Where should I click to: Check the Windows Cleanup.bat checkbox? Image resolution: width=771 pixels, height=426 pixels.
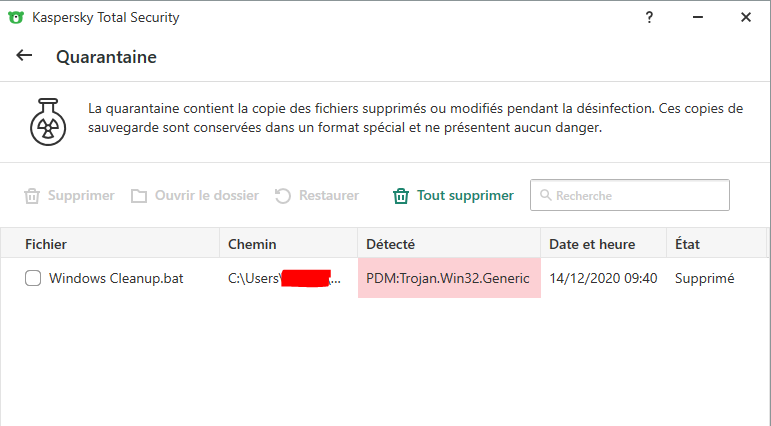tap(33, 278)
